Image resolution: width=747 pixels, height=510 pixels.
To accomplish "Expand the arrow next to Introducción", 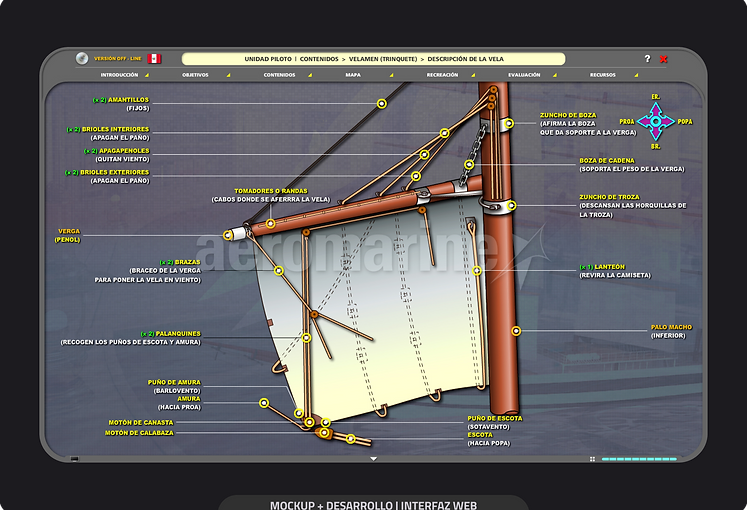I will 147,75.
